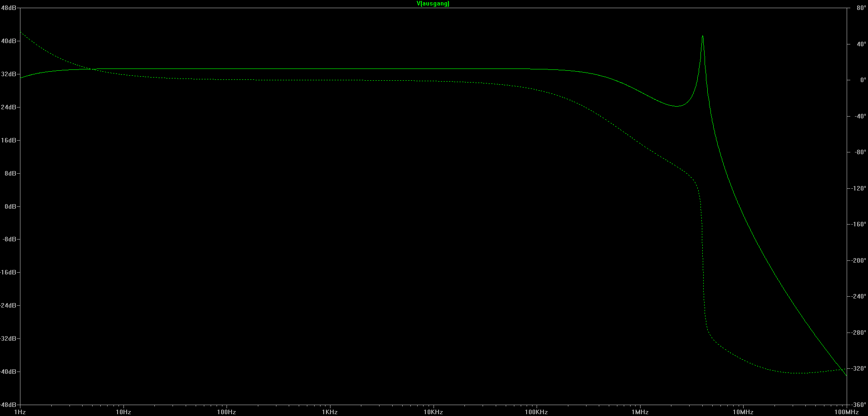Click the -32dB magnitude axis label

[x=8, y=338]
